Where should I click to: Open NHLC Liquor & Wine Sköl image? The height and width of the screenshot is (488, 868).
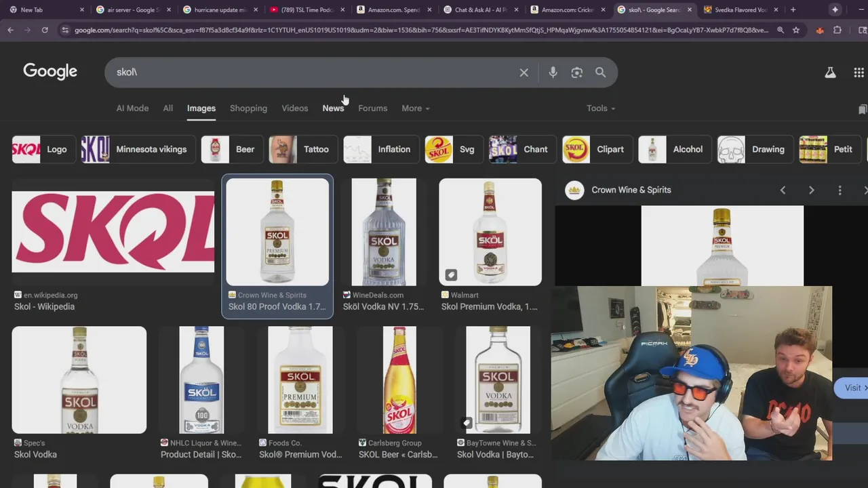tap(201, 380)
